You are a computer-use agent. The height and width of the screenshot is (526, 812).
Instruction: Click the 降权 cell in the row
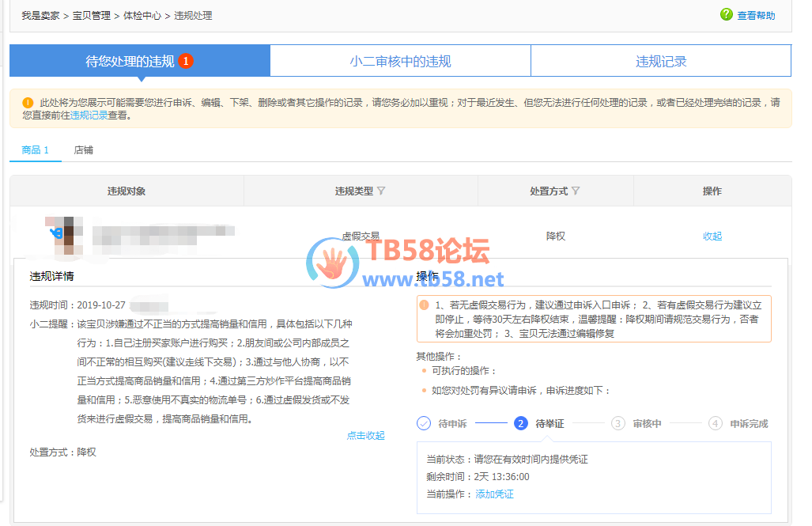pyautogui.click(x=556, y=237)
